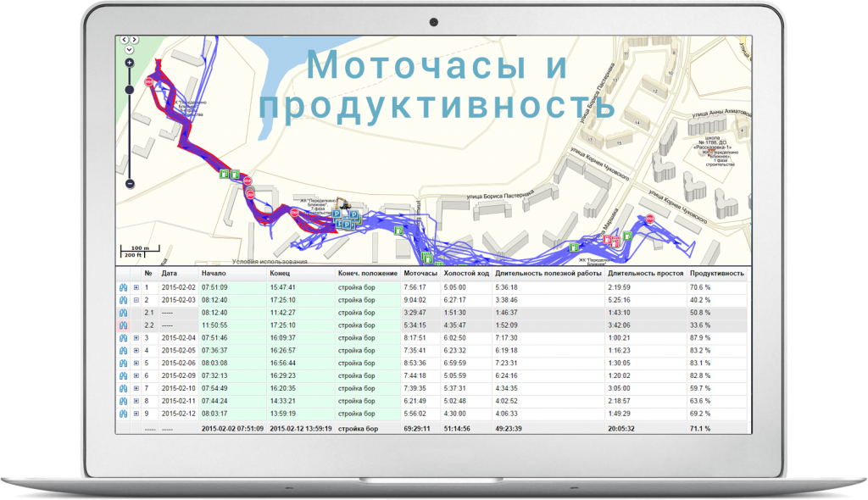The width and height of the screenshot is (868, 500).
Task: Click stop sign marker at top-left of track
Action: pos(149,81)
